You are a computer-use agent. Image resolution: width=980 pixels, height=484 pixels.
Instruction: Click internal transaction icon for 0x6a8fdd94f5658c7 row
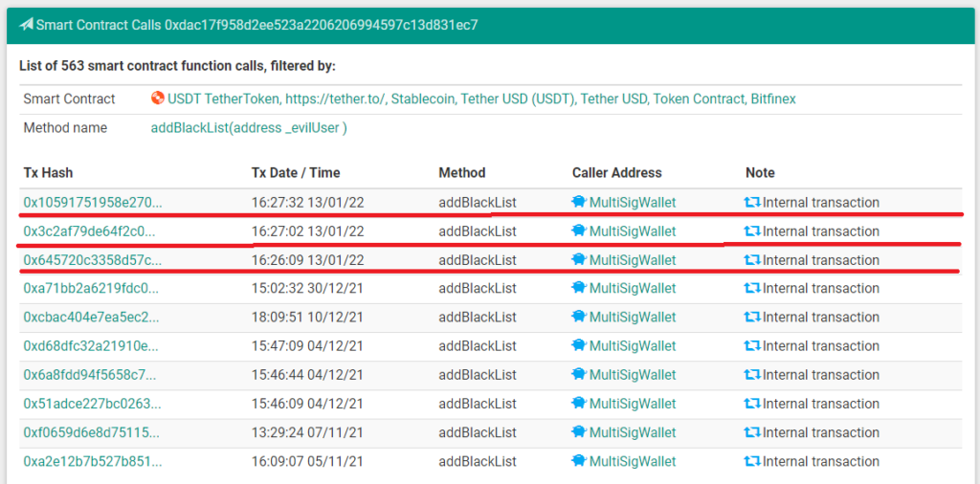pyautogui.click(x=752, y=375)
